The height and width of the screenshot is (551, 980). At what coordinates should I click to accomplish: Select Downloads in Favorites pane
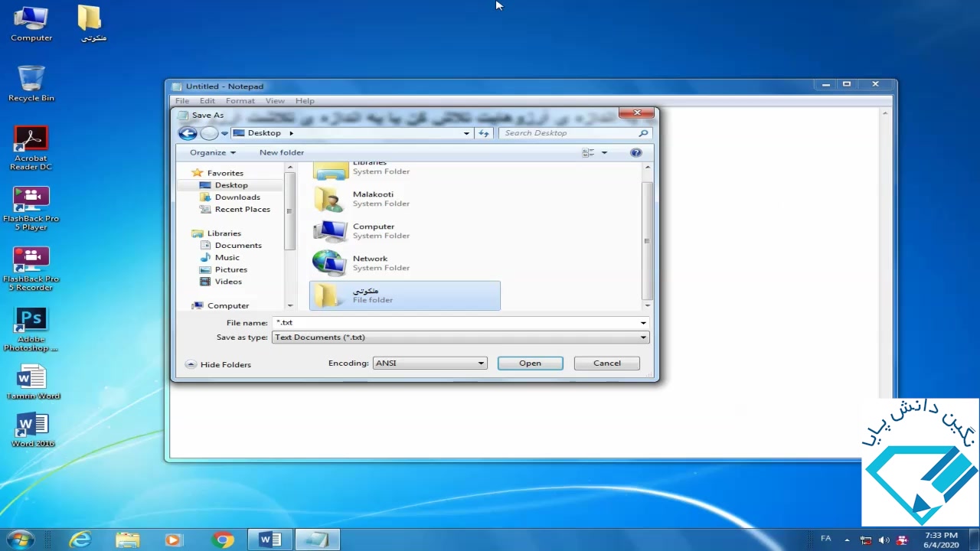pos(237,197)
